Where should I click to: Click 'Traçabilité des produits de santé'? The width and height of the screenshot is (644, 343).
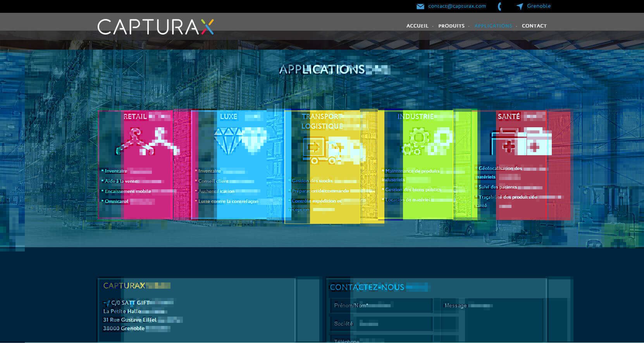click(x=506, y=201)
